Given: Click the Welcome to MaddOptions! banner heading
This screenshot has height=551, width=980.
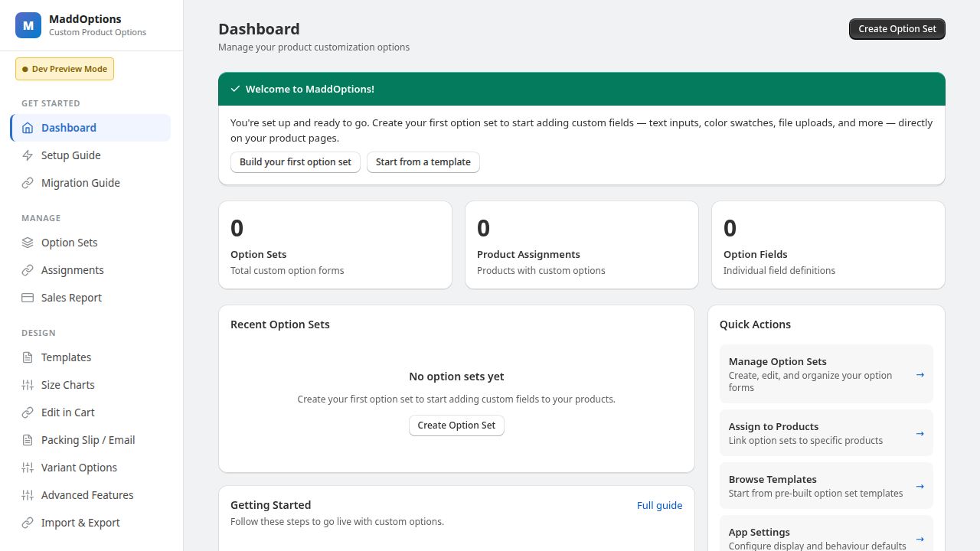Looking at the screenshot, I should click(310, 89).
